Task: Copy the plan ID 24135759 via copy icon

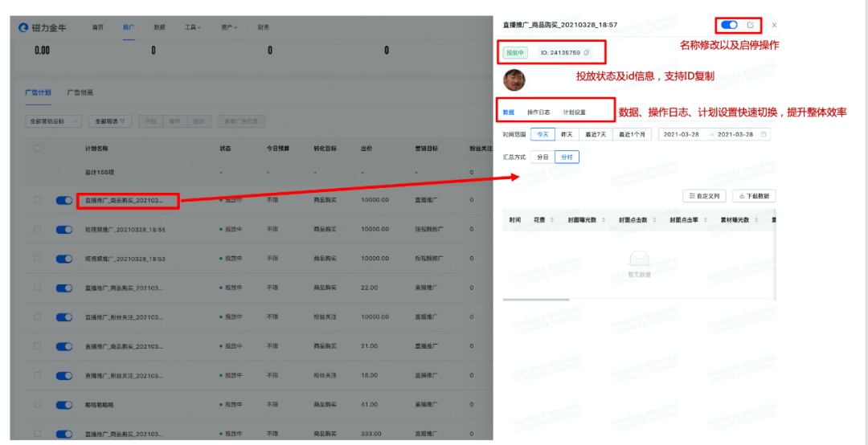Action: click(587, 52)
